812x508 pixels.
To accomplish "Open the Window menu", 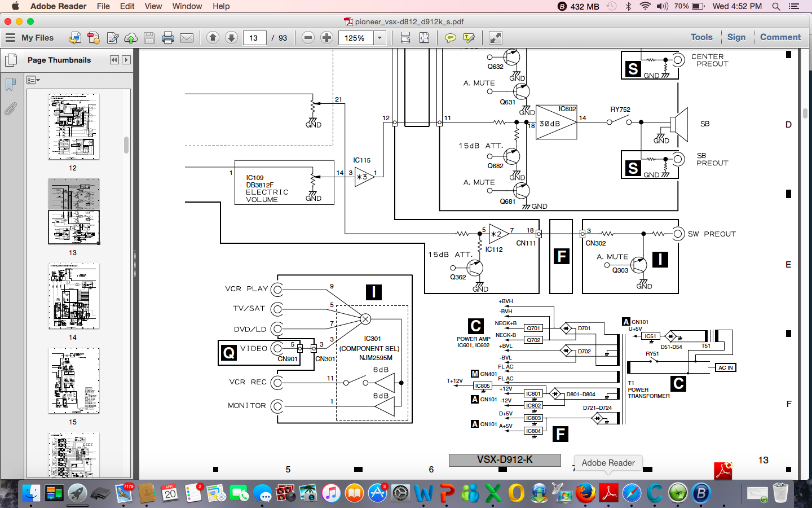I will (x=187, y=6).
